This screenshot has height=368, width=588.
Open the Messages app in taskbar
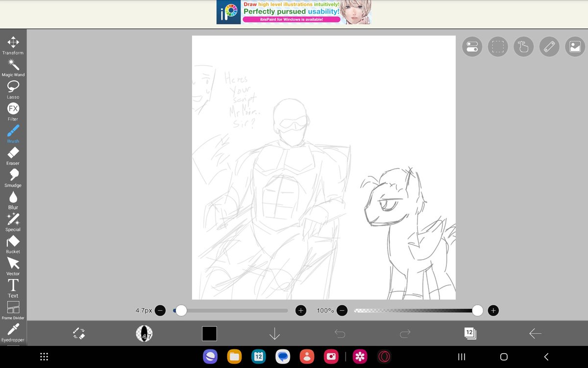coord(283,357)
